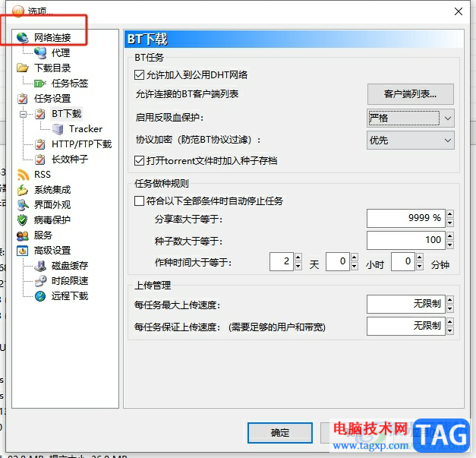Image resolution: width=476 pixels, height=458 pixels.
Task: Select the 病毒保护 shield icon
Action: (23, 220)
